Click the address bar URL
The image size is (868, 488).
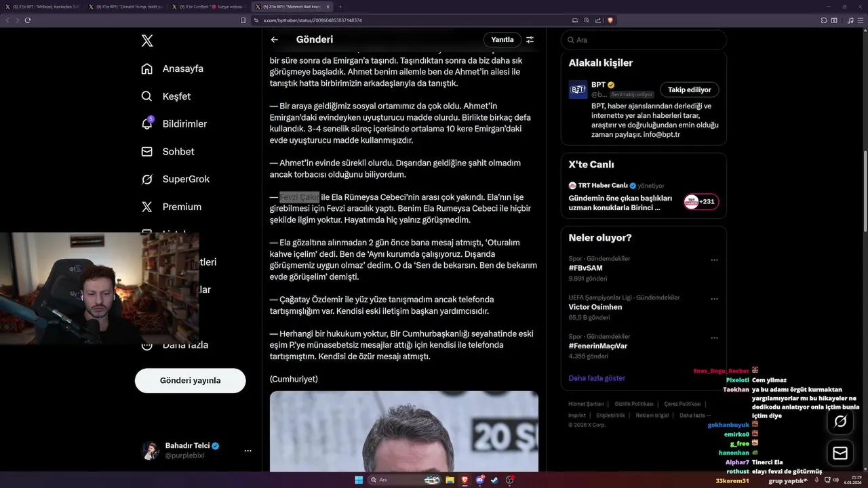tap(313, 20)
